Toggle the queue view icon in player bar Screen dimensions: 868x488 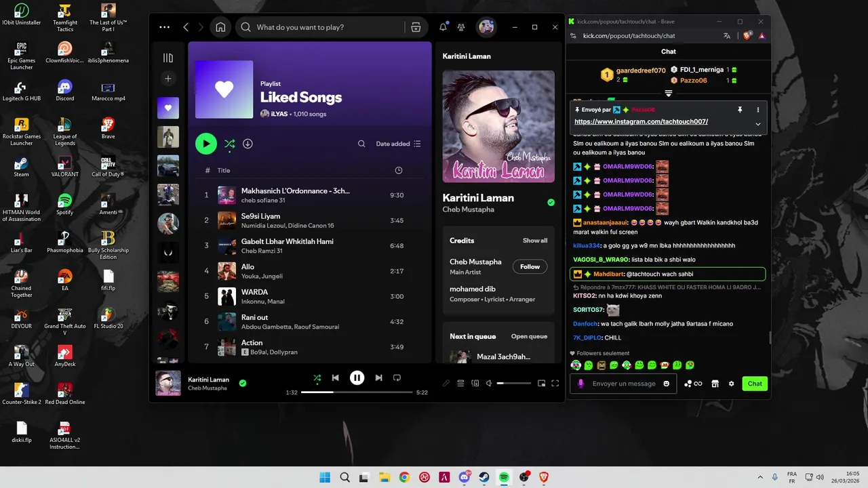point(460,384)
